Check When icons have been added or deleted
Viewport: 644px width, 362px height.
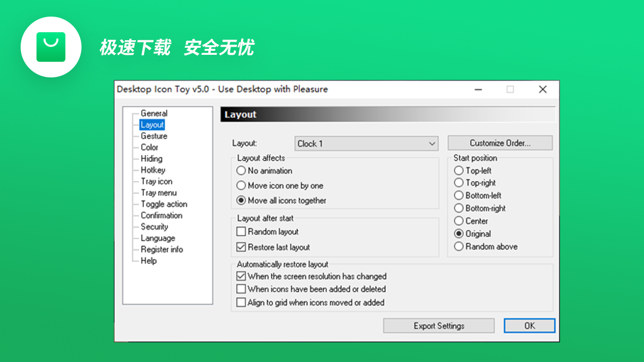[x=241, y=289]
